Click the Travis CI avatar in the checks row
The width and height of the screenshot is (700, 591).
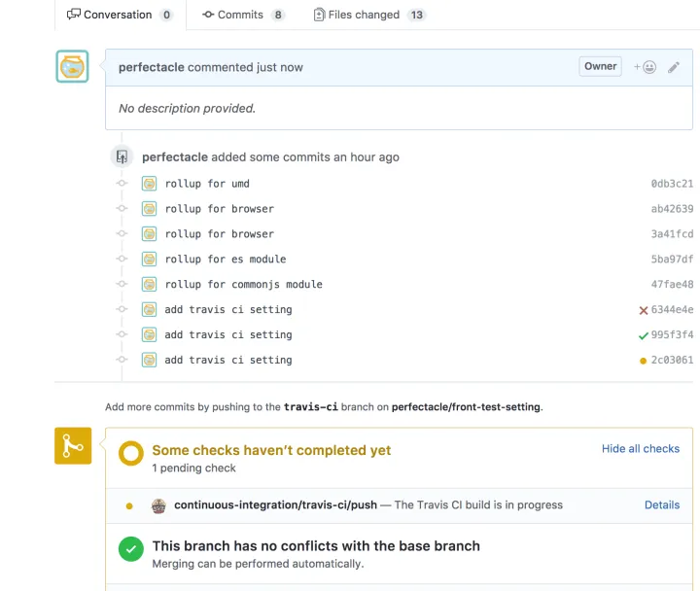tap(158, 505)
